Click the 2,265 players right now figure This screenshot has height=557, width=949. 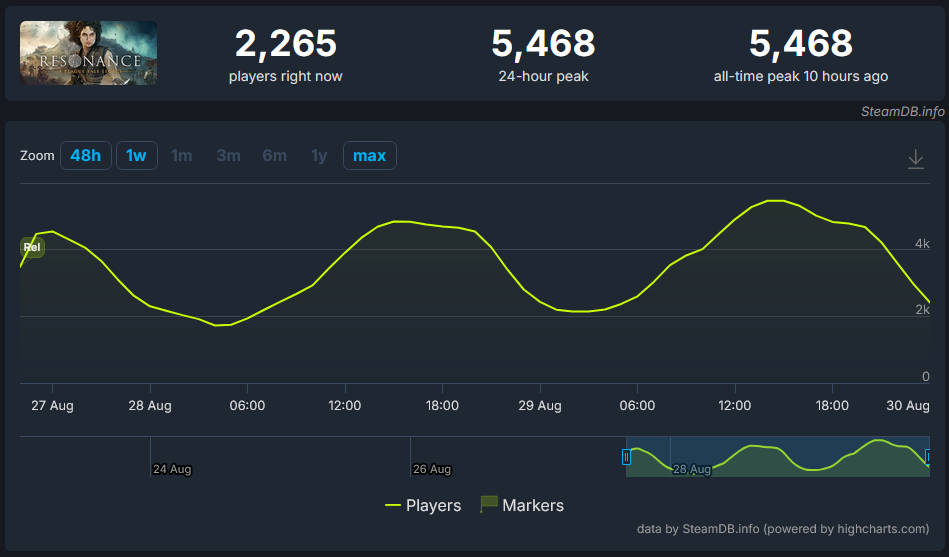286,44
